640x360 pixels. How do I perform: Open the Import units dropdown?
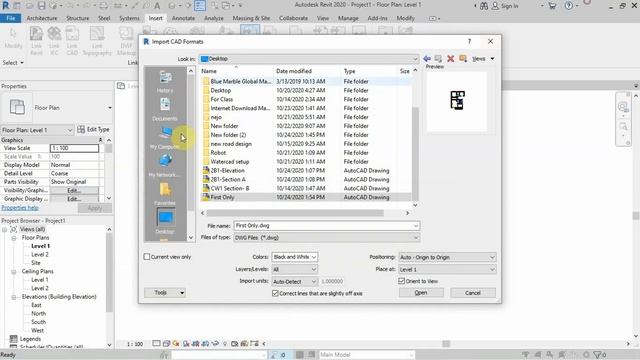point(295,281)
